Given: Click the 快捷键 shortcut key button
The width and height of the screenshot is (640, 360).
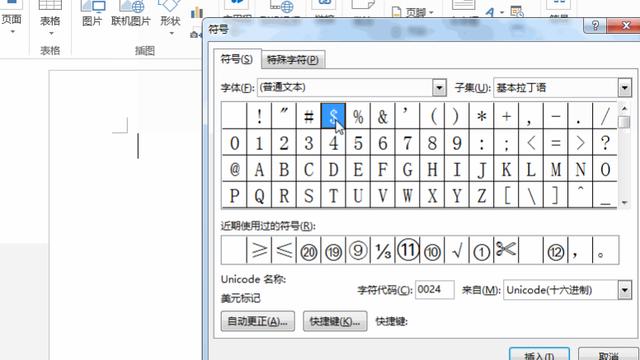Looking at the screenshot, I should click(x=335, y=321).
